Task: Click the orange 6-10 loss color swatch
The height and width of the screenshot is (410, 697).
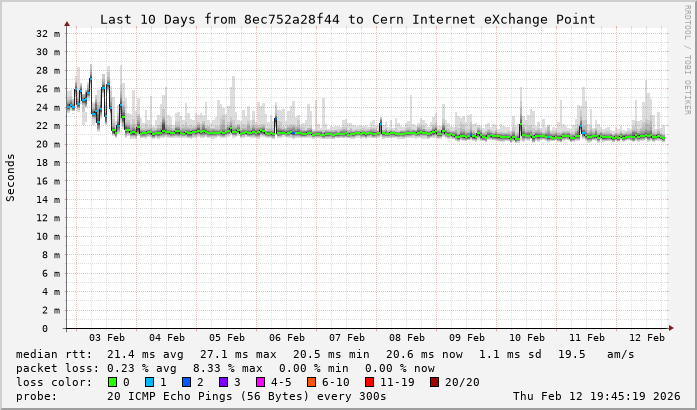Action: pos(313,382)
